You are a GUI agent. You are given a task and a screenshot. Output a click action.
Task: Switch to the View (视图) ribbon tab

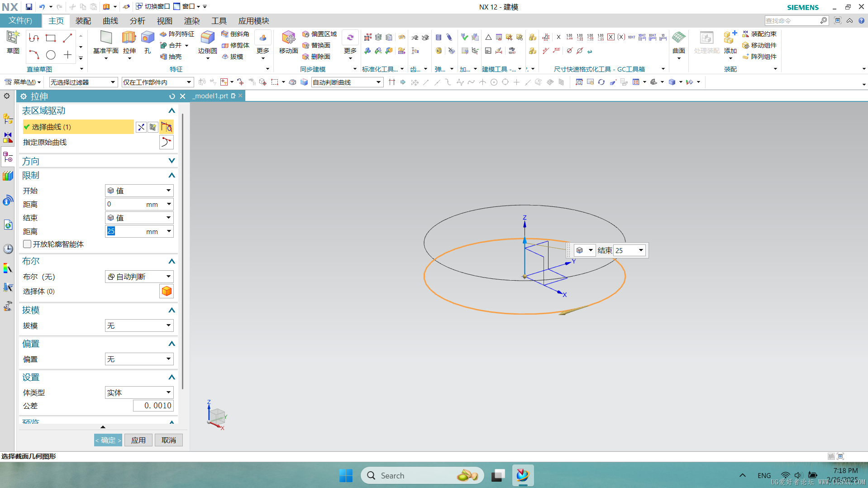(x=165, y=21)
